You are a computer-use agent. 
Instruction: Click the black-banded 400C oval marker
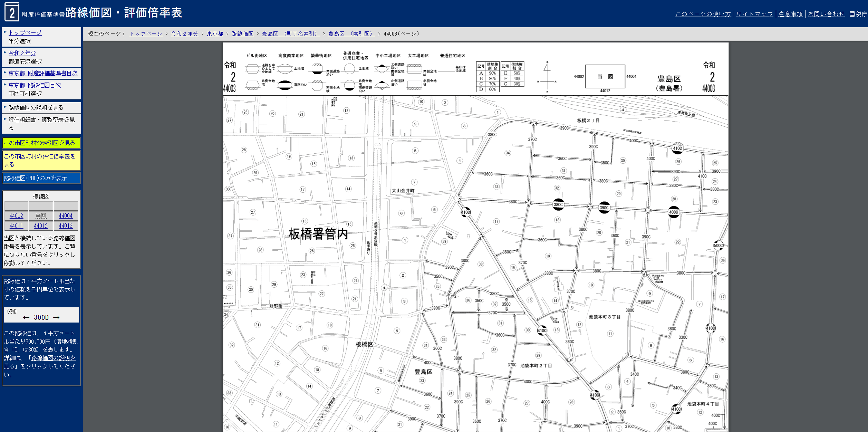click(673, 212)
